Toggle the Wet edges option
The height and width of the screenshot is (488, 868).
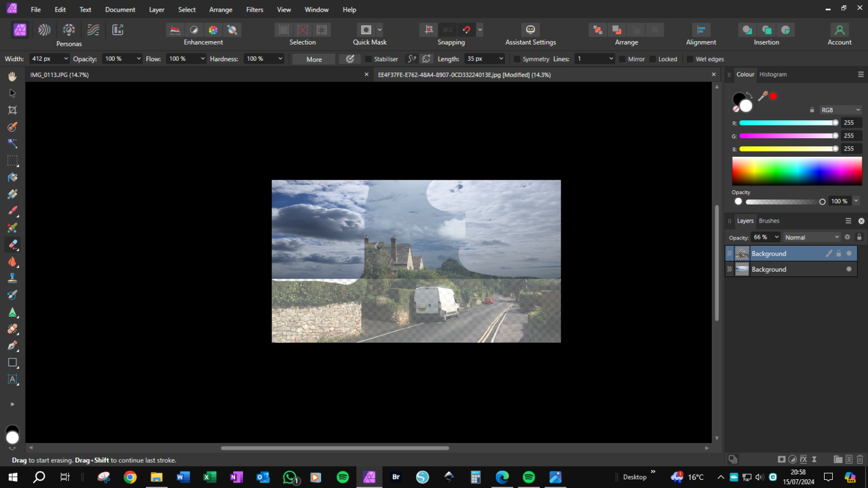(689, 58)
